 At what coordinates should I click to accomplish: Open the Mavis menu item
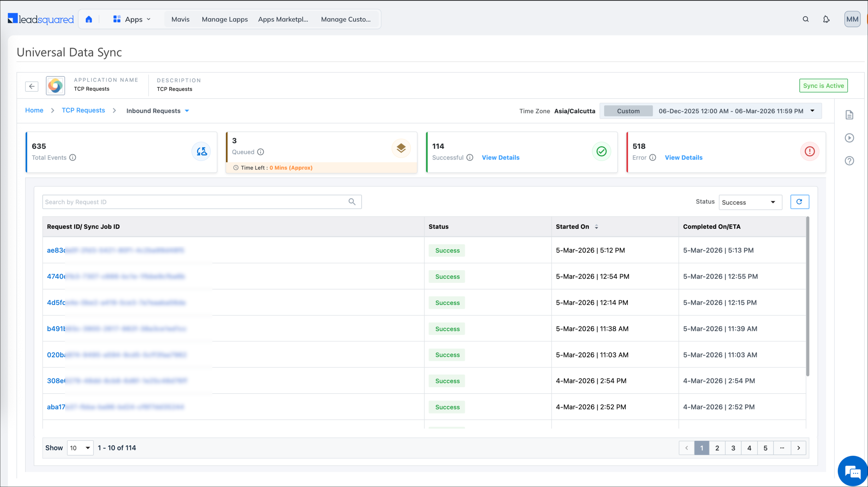180,19
